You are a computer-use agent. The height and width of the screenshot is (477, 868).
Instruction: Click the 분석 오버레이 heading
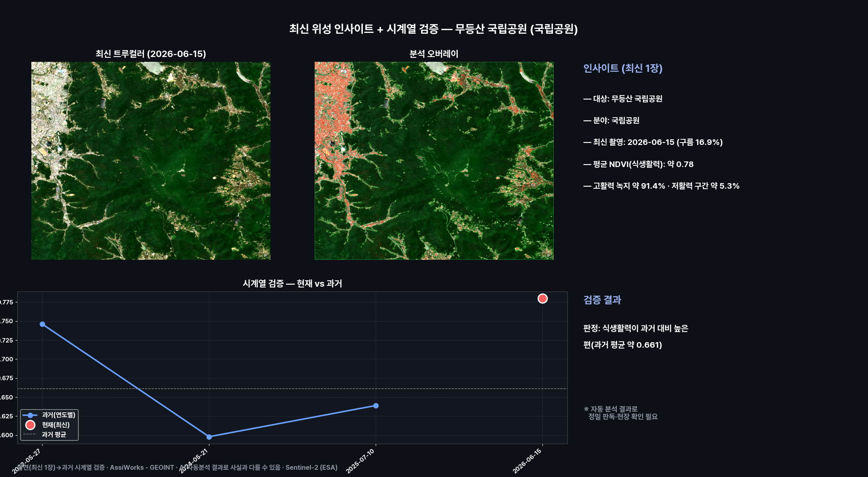click(434, 54)
